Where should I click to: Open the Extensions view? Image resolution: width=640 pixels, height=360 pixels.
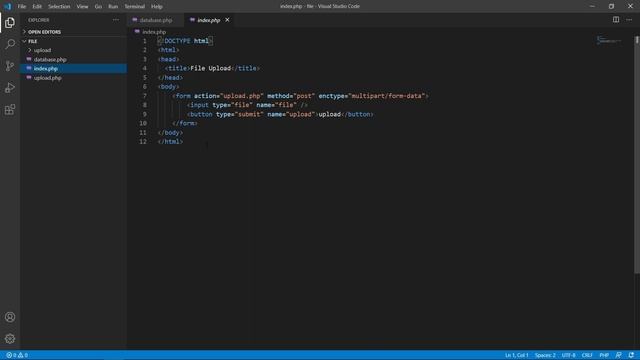(x=10, y=109)
